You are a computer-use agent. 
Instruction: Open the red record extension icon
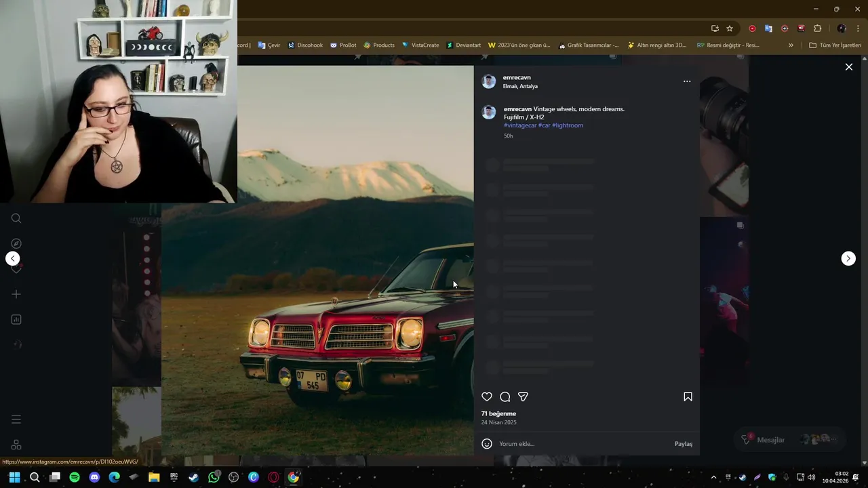[752, 28]
